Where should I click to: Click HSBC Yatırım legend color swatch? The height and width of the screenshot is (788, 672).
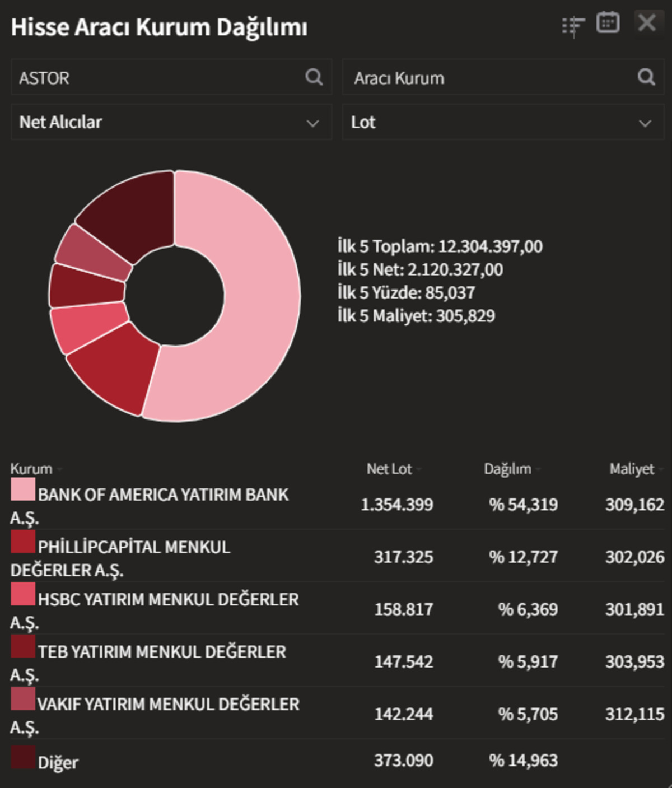(x=22, y=594)
